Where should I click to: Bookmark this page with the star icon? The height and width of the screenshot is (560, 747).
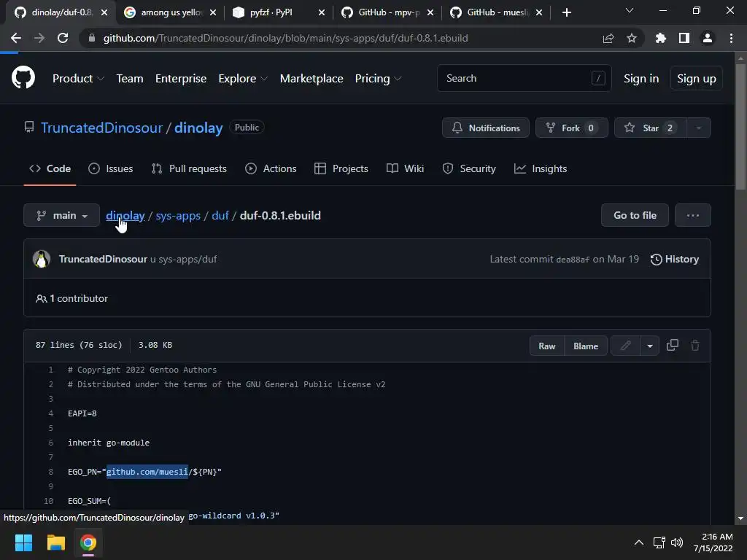tap(632, 38)
